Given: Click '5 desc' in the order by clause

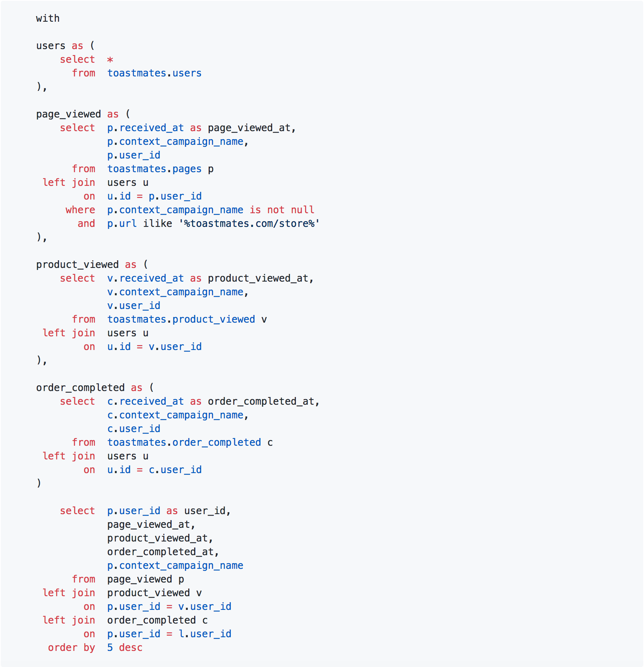Looking at the screenshot, I should pyautogui.click(x=125, y=648).
